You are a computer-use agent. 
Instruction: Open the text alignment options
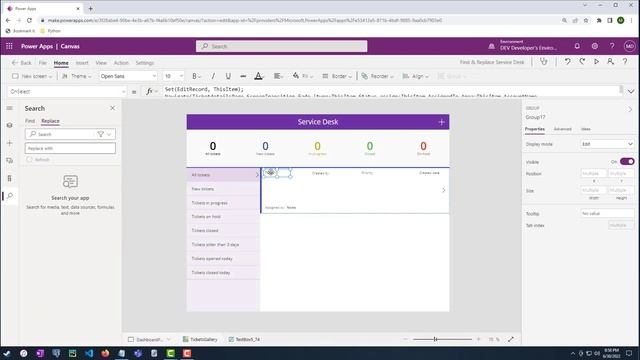click(x=278, y=76)
